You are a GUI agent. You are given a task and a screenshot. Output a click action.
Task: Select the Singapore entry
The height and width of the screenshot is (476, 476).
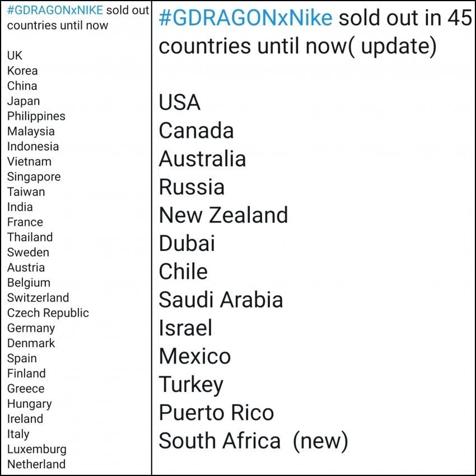pos(34,177)
